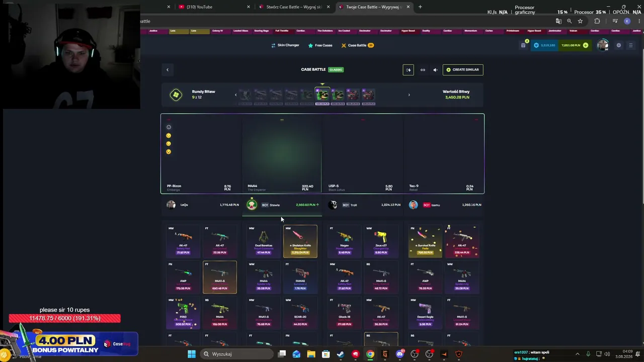Go back using the left arrow button

(168, 70)
